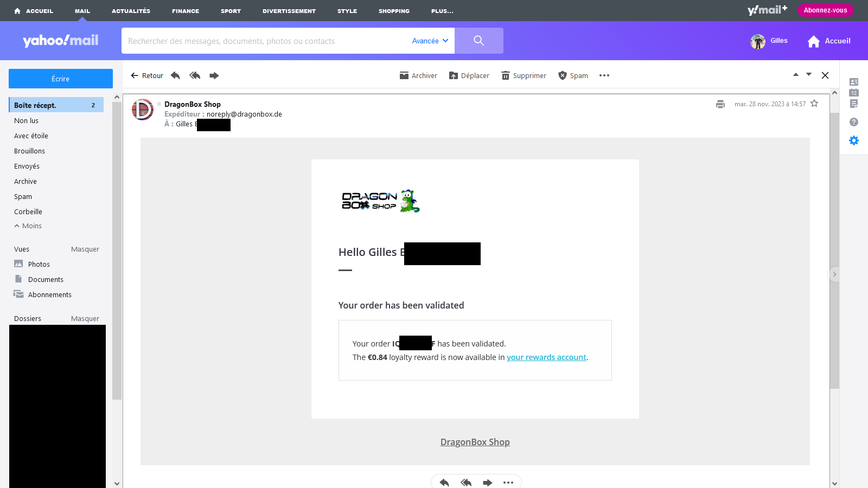Print the DragonBox Shop email

pos(720,104)
